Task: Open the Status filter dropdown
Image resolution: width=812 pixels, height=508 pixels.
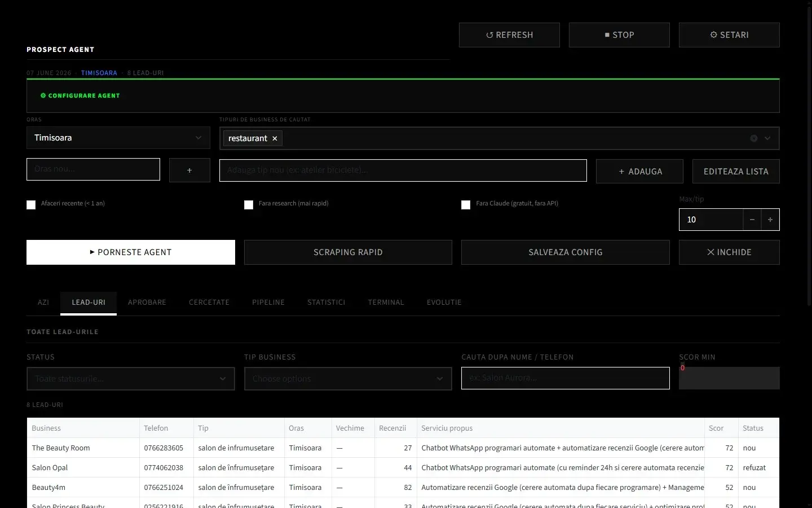Action: pyautogui.click(x=131, y=379)
